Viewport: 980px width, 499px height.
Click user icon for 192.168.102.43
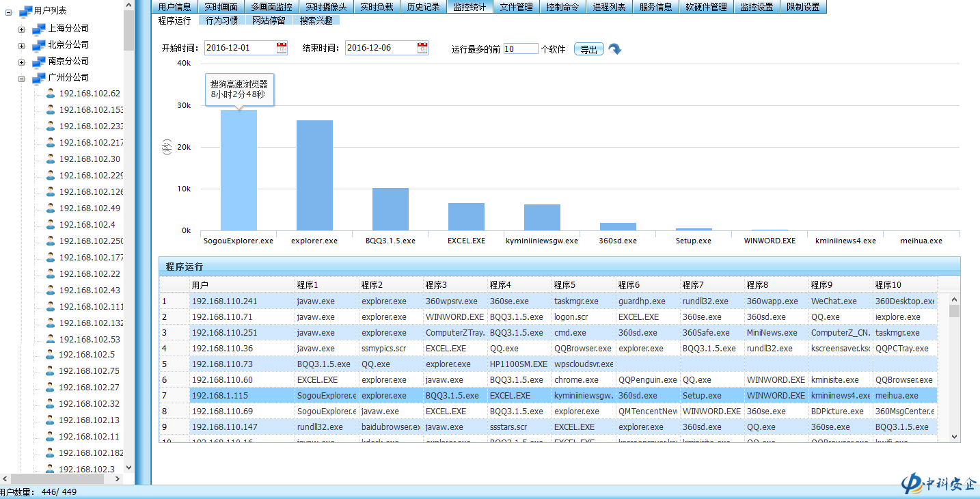[51, 291]
